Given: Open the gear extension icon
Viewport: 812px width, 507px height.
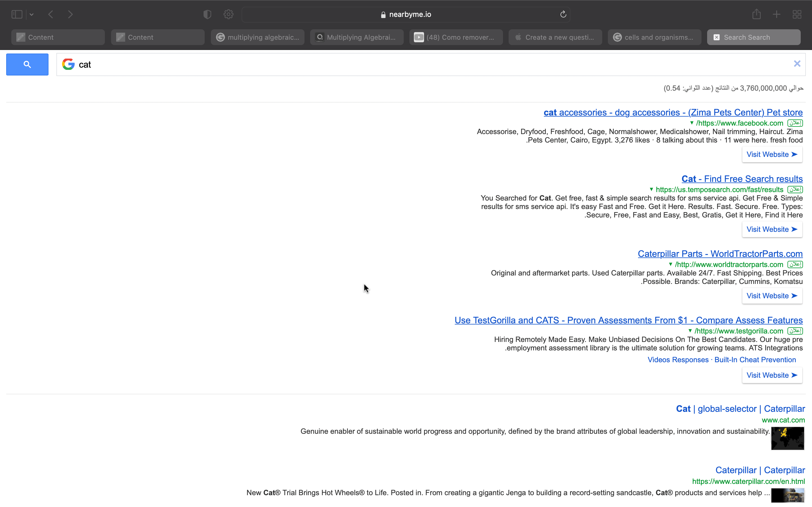Looking at the screenshot, I should pyautogui.click(x=228, y=14).
